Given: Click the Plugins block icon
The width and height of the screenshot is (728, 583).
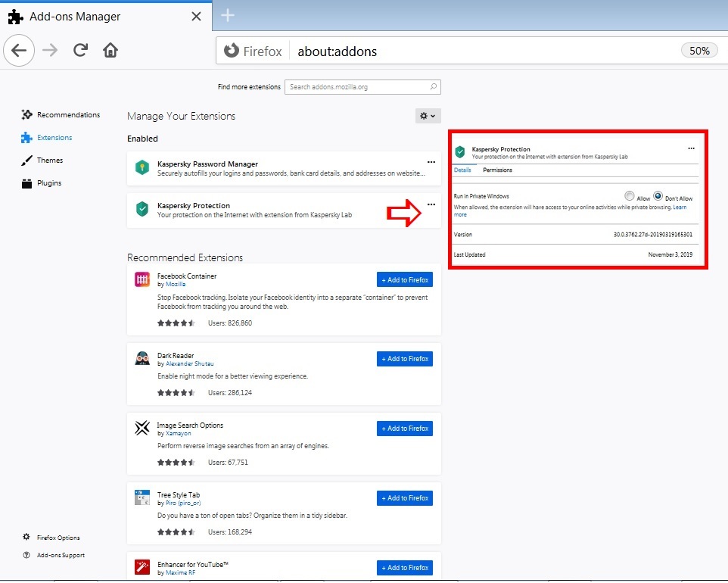Looking at the screenshot, I should coord(27,183).
